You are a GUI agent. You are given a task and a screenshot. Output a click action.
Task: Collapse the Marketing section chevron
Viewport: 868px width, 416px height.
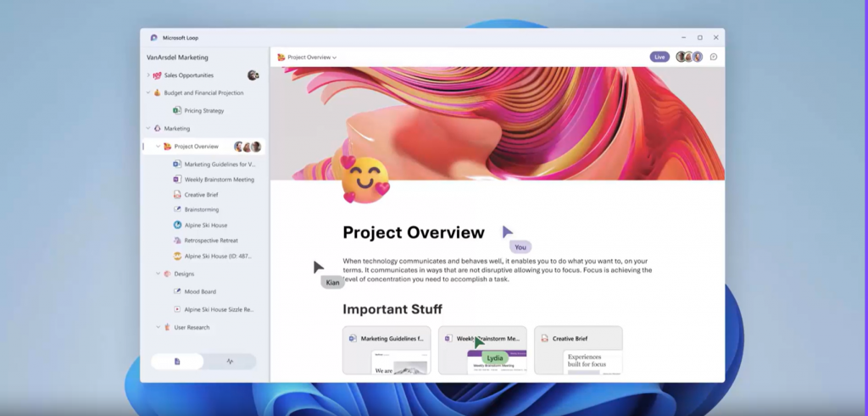147,128
